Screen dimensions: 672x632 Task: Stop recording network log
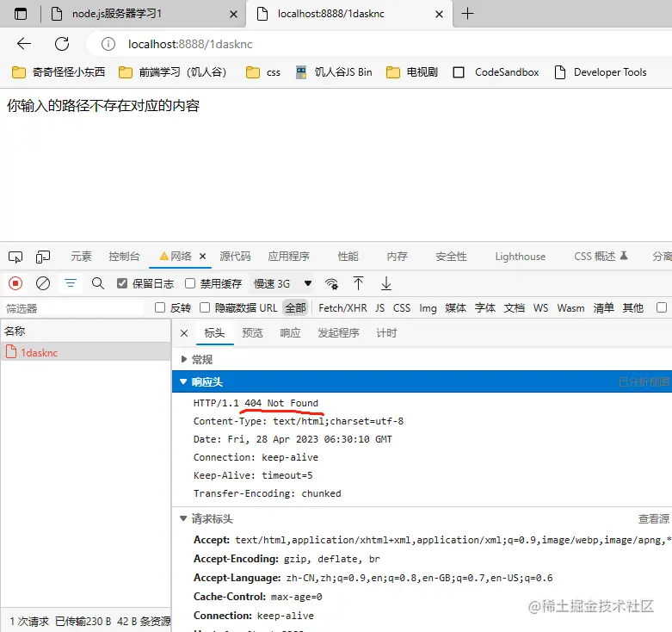15,283
